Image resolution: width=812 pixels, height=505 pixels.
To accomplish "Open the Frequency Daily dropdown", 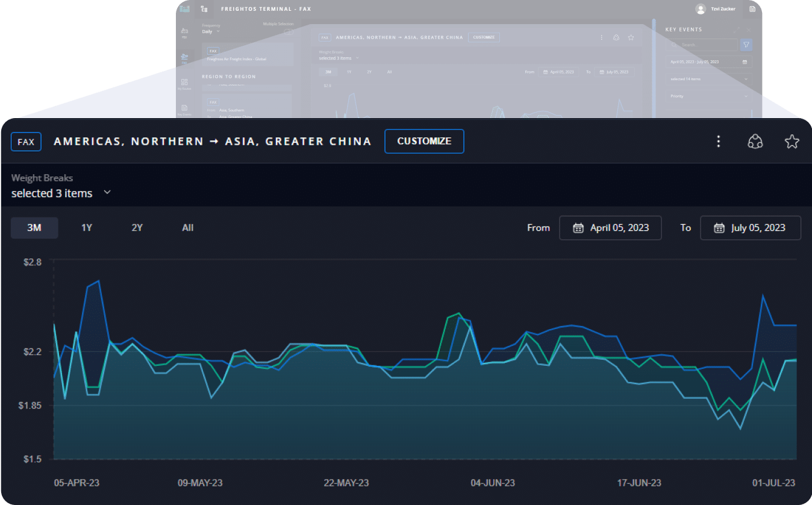I will [211, 31].
